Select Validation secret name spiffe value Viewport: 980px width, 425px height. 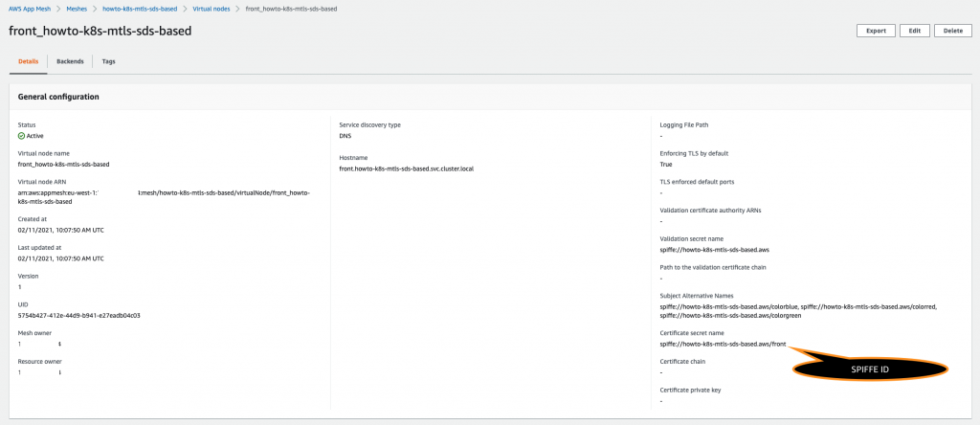pyautogui.click(x=714, y=250)
